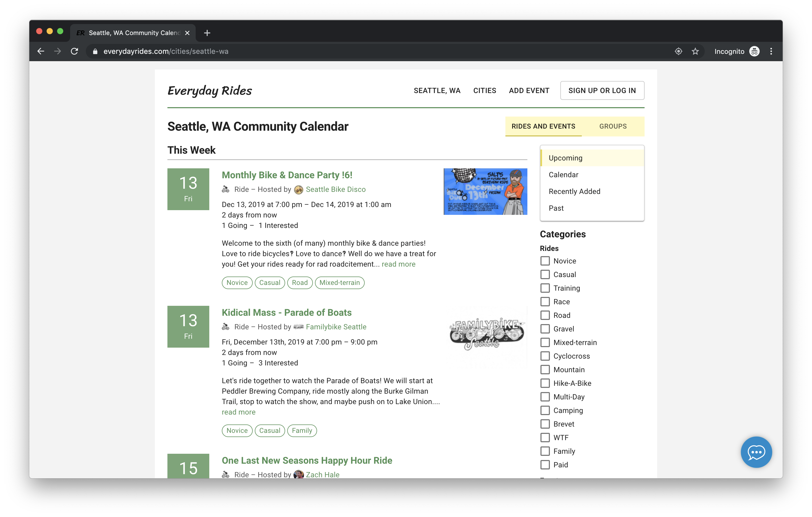Open the blue chat bubble widget

(756, 452)
